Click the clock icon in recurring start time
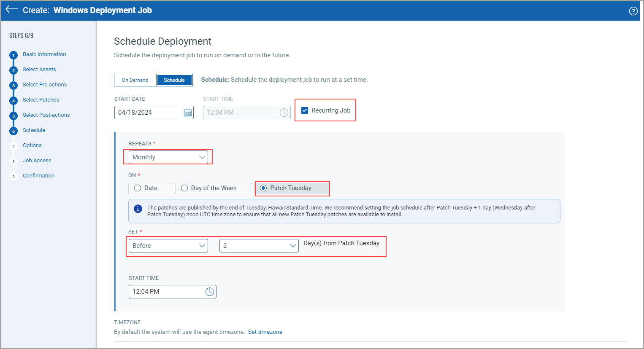644x349 pixels. tap(210, 292)
